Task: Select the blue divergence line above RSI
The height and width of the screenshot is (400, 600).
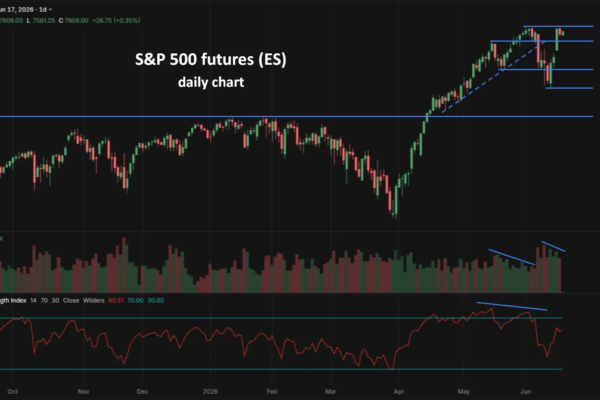Action: (x=512, y=306)
